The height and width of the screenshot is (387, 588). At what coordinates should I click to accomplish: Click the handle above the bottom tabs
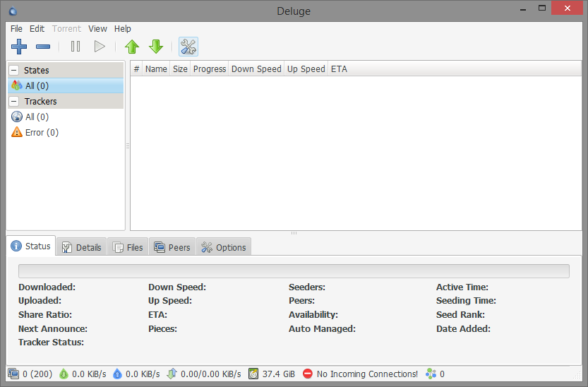point(294,233)
